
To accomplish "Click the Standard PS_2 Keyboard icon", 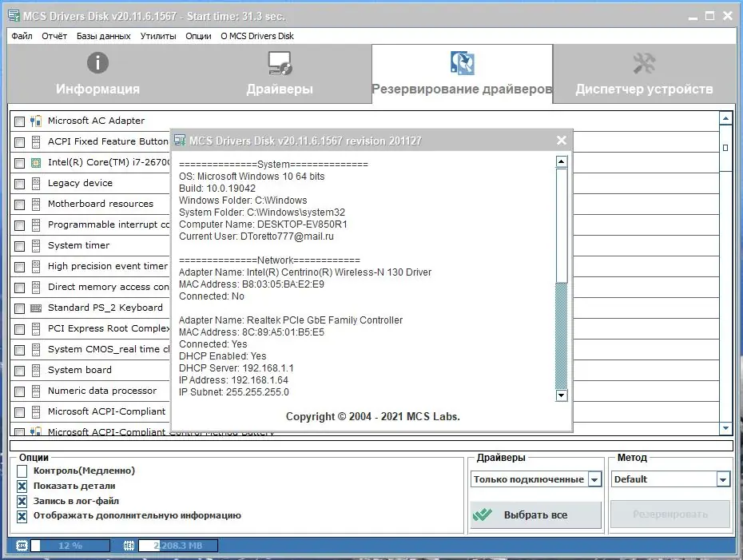I will [x=35, y=308].
